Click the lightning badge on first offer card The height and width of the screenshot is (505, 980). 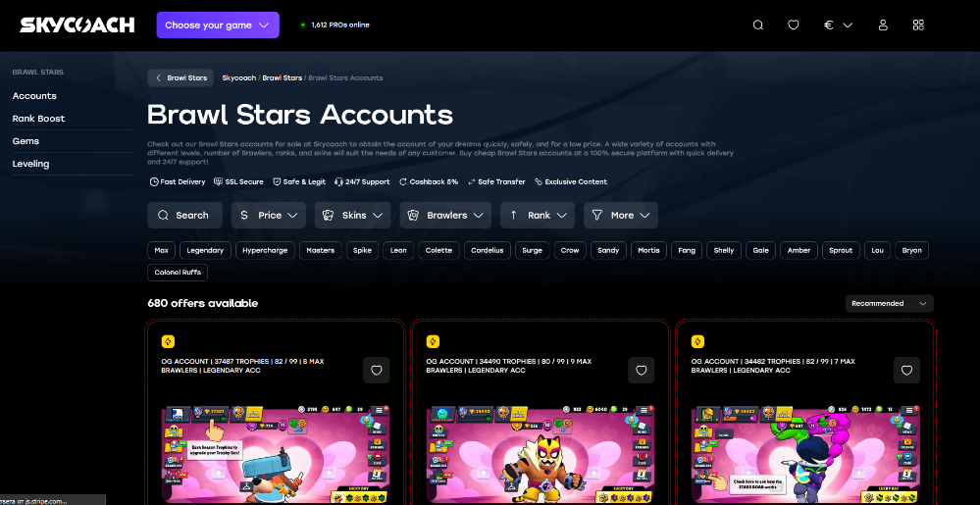click(168, 341)
